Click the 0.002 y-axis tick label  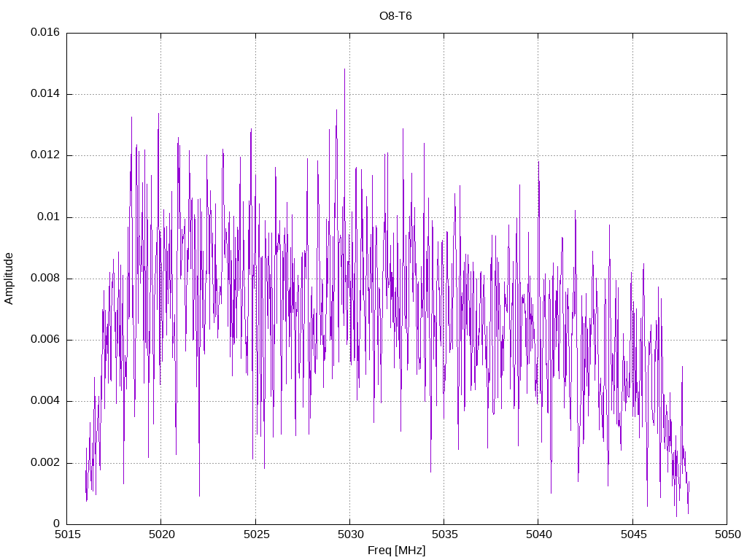pyautogui.click(x=45, y=463)
